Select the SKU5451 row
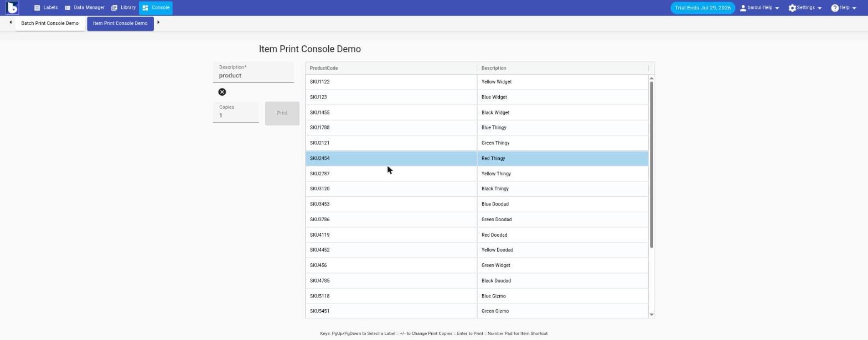The image size is (868, 340). coord(477,311)
